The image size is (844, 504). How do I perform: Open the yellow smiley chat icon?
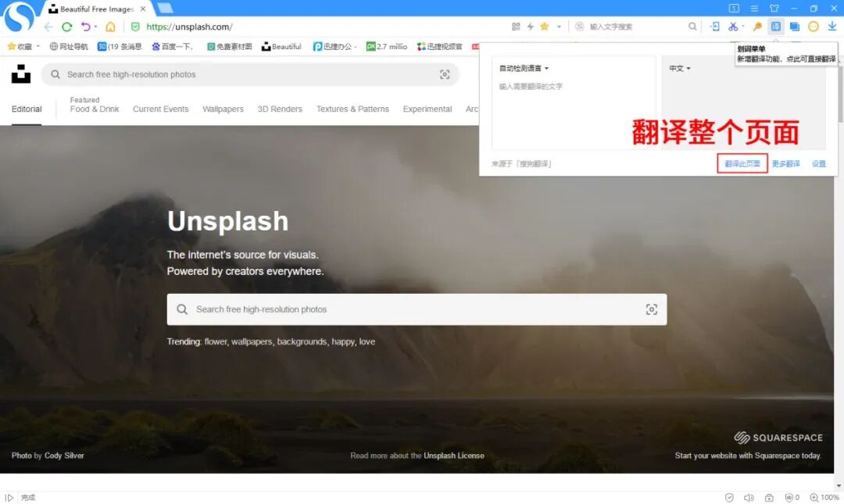click(814, 27)
